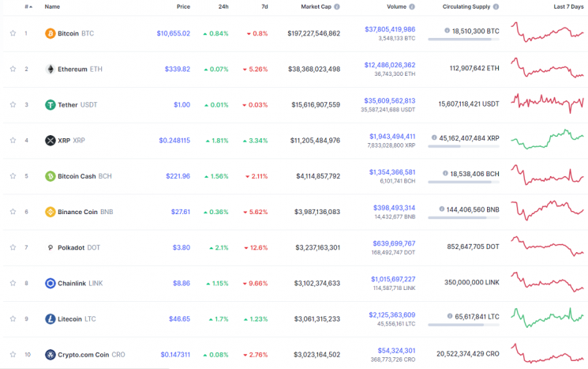Open the Crypto.com Coin CRO name link

click(x=92, y=354)
